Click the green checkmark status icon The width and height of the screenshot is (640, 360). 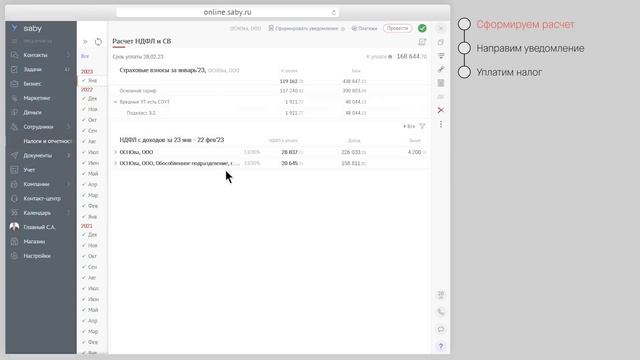[422, 28]
